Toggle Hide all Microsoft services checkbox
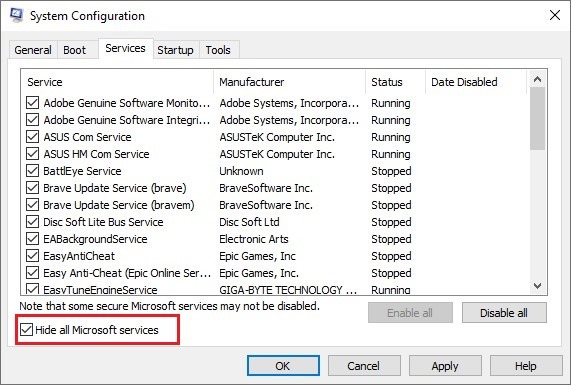 click(x=26, y=330)
